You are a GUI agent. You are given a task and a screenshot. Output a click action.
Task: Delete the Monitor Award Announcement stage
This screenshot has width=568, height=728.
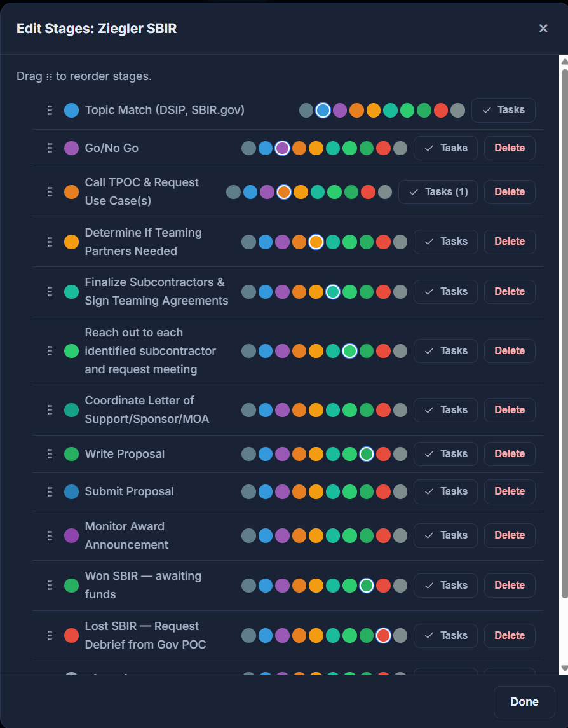tap(510, 535)
